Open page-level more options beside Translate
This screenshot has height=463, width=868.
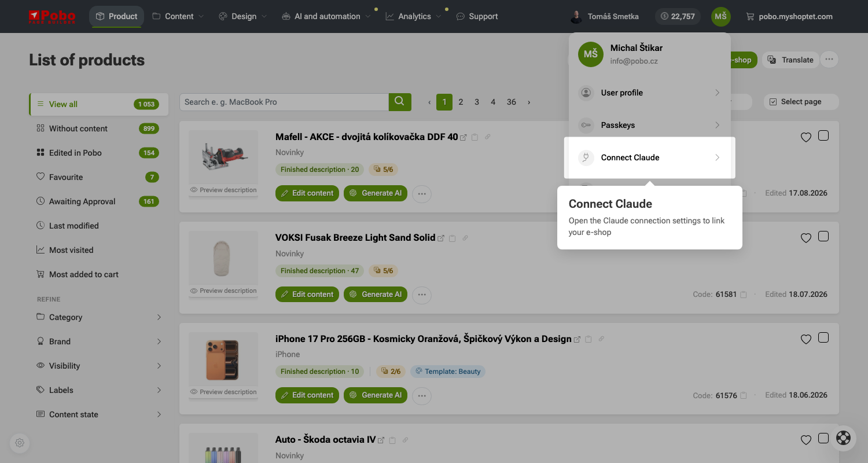click(829, 60)
